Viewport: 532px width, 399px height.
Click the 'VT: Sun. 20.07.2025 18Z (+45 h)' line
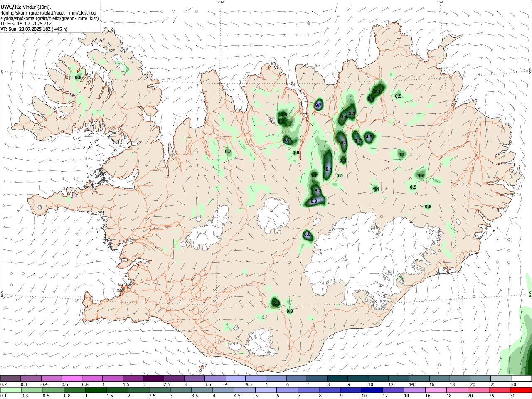click(34, 29)
